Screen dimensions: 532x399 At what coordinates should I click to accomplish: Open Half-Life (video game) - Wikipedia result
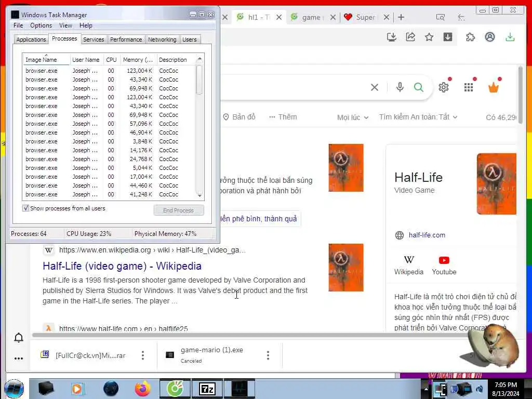tap(122, 266)
